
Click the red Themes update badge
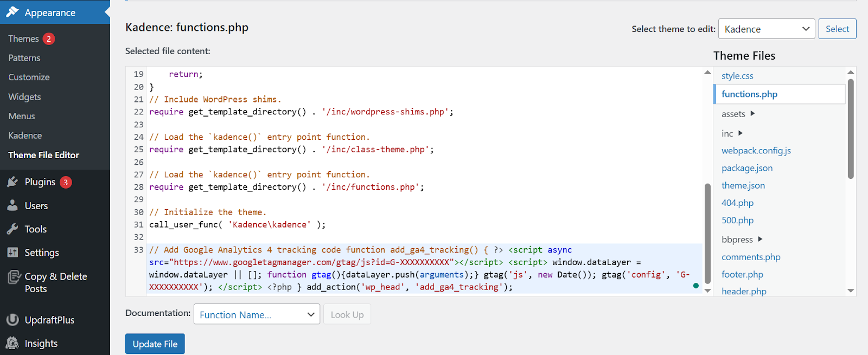pos(49,38)
